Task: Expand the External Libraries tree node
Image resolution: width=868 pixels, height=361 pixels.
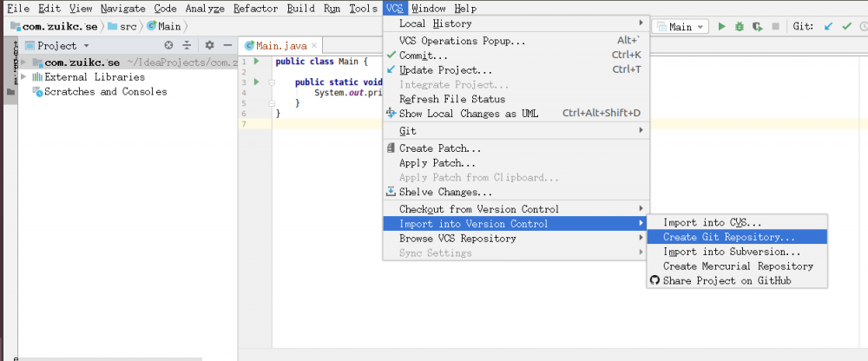Action: 23,77
